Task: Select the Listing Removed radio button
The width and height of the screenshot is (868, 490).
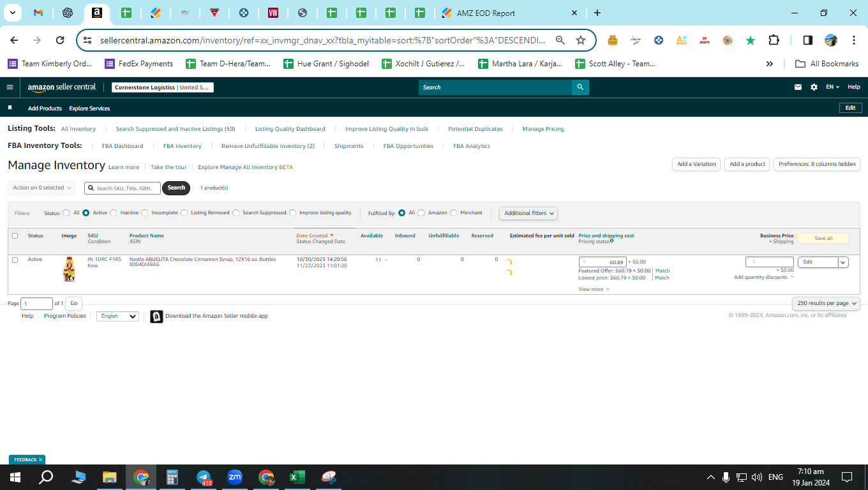Action: point(184,213)
